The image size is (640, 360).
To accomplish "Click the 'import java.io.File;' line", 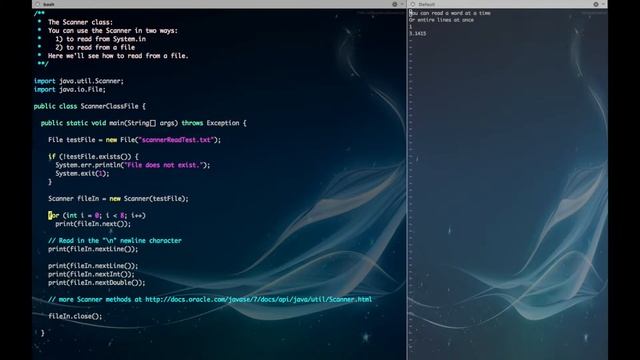I will point(70,89).
